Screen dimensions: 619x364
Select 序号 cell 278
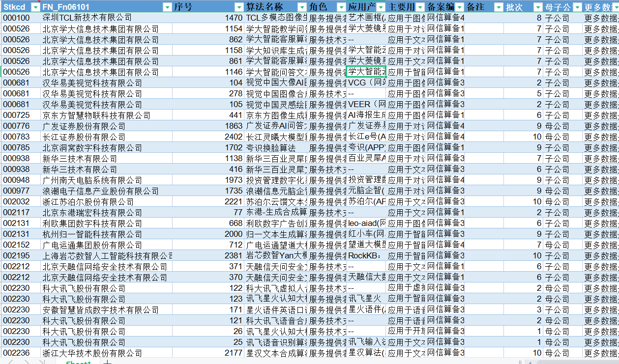click(208, 93)
